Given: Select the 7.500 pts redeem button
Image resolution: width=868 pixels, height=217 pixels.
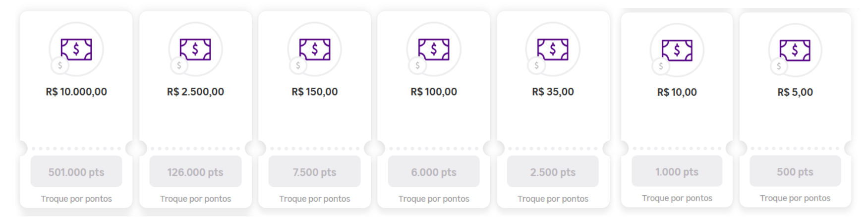Looking at the screenshot, I should click(314, 172).
